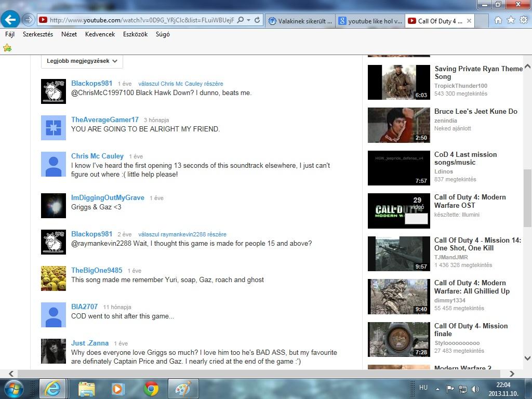Screen dimensions: 532x399
Task: Open Google Chrome taskbar icon
Action: 151,389
